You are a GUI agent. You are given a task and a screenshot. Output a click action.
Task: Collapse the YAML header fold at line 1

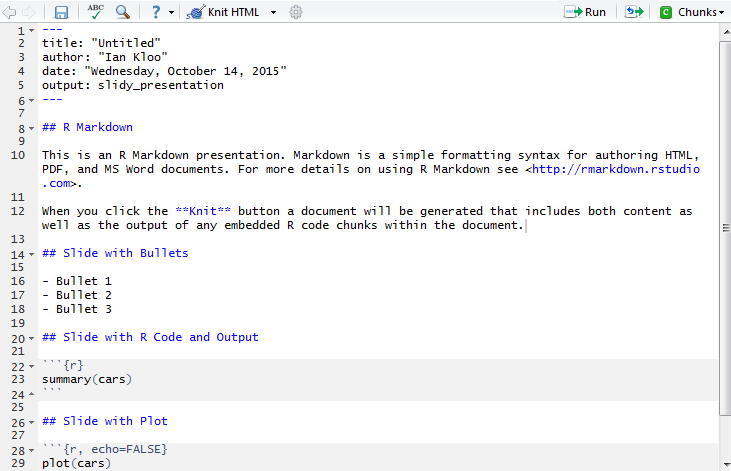tap(32, 31)
